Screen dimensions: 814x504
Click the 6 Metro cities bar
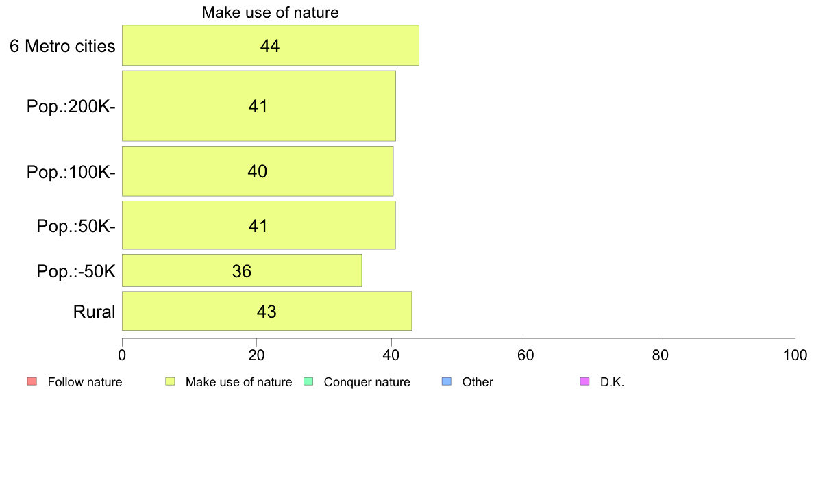pos(271,45)
